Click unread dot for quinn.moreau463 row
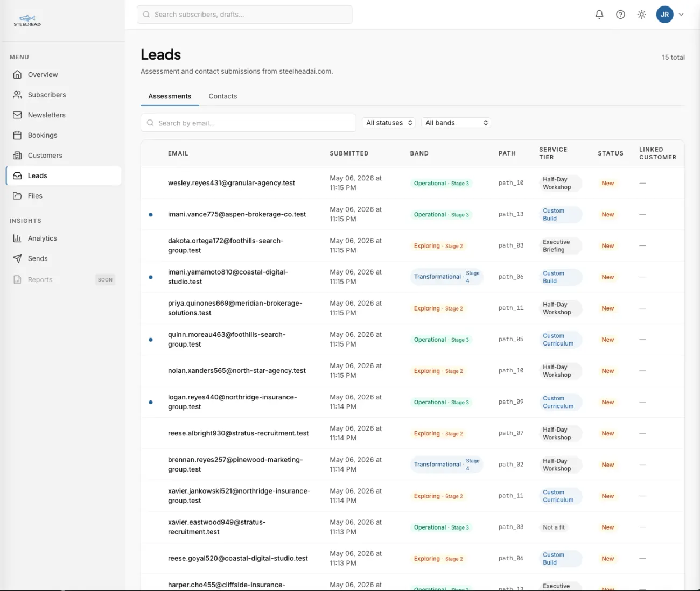This screenshot has height=591, width=700. coord(151,340)
